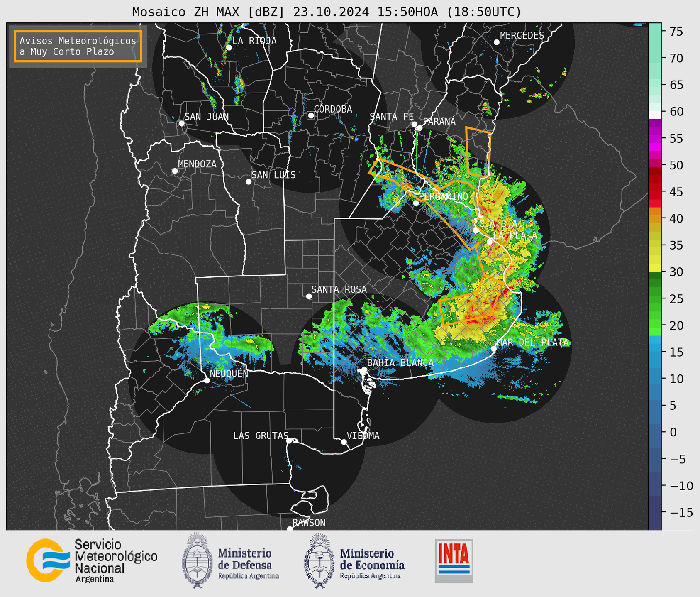The height and width of the screenshot is (597, 700).
Task: Click the SAN LUIS city label
Action: (273, 175)
